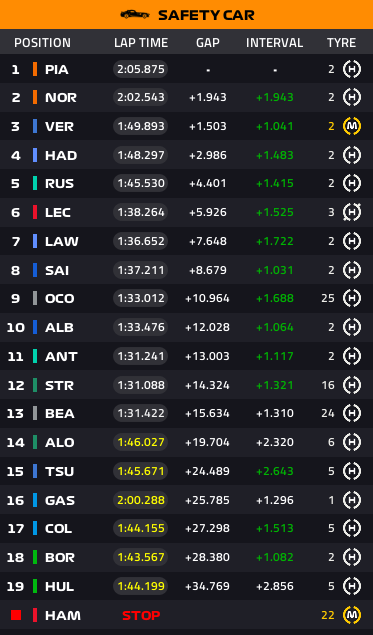Select the TYRE column header
The height and width of the screenshot is (635, 373).
pos(341,43)
